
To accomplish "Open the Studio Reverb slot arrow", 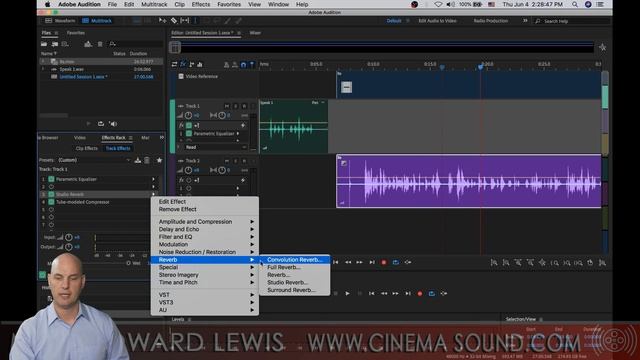I will pos(154,194).
